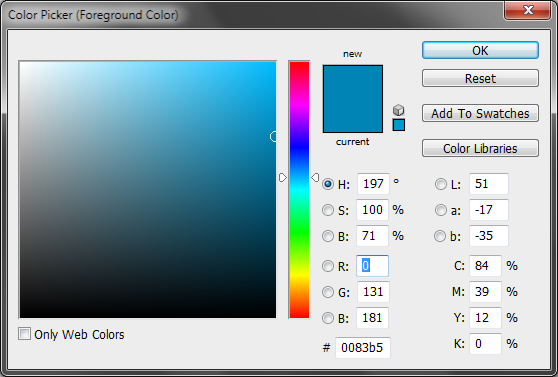
Task: Select the Lab a radio button
Action: 441,210
